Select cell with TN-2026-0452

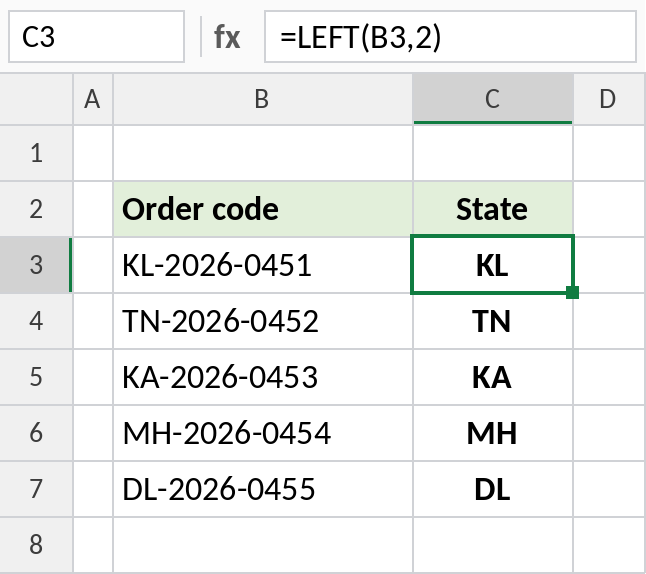262,321
